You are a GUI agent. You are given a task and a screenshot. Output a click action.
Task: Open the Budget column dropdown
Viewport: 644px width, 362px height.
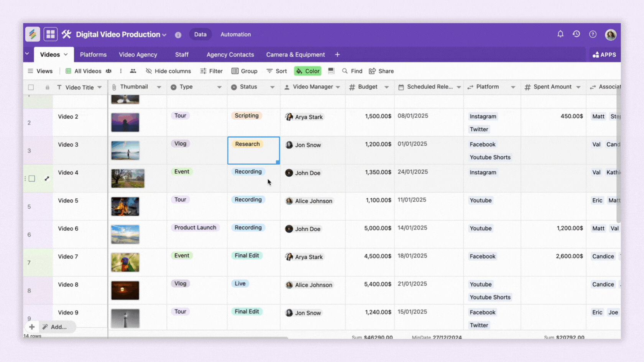pyautogui.click(x=386, y=87)
